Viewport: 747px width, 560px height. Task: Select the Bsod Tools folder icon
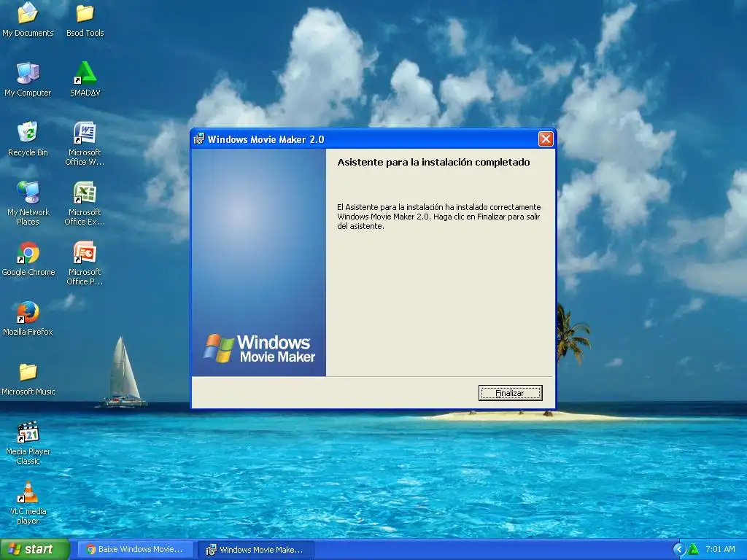(85, 20)
